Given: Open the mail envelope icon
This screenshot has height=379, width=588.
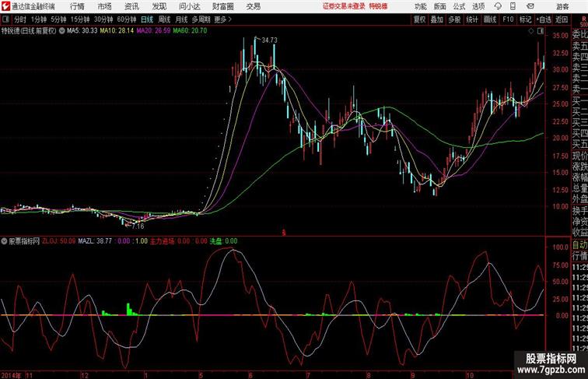Looking at the screenshot, I should tap(530, 6).
